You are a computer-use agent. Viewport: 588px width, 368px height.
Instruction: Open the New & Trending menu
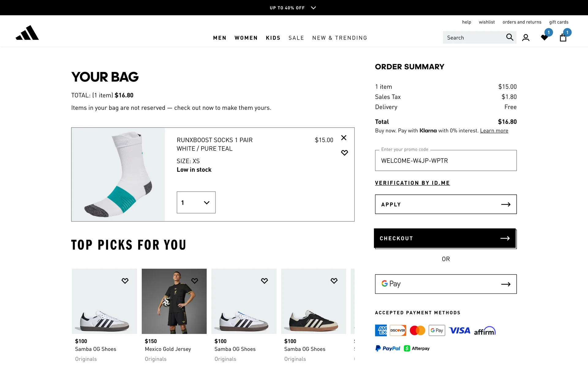point(340,38)
